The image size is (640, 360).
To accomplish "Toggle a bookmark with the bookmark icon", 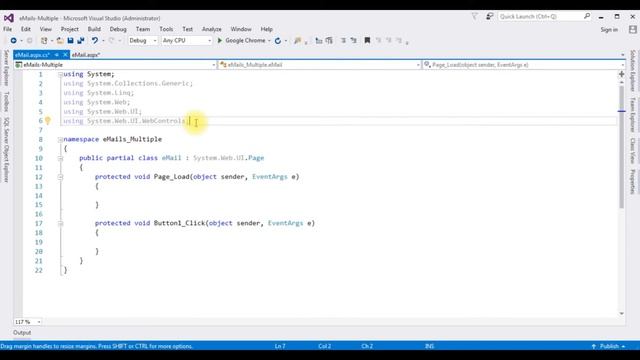I will [367, 40].
